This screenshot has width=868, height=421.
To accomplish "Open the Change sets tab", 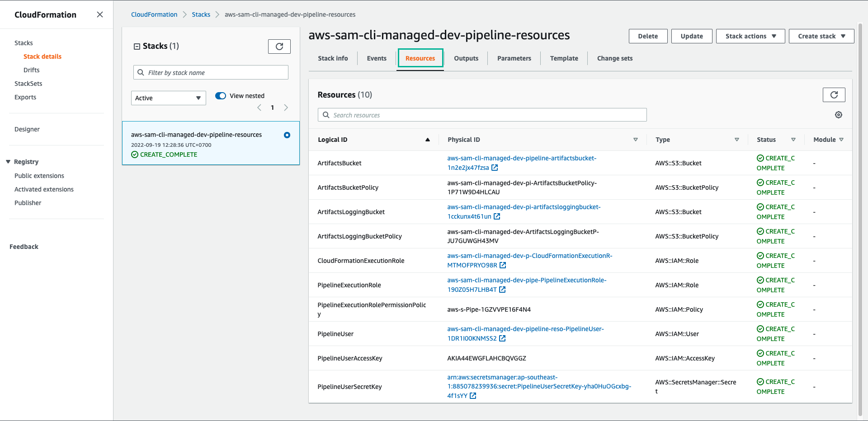I will tap(615, 58).
